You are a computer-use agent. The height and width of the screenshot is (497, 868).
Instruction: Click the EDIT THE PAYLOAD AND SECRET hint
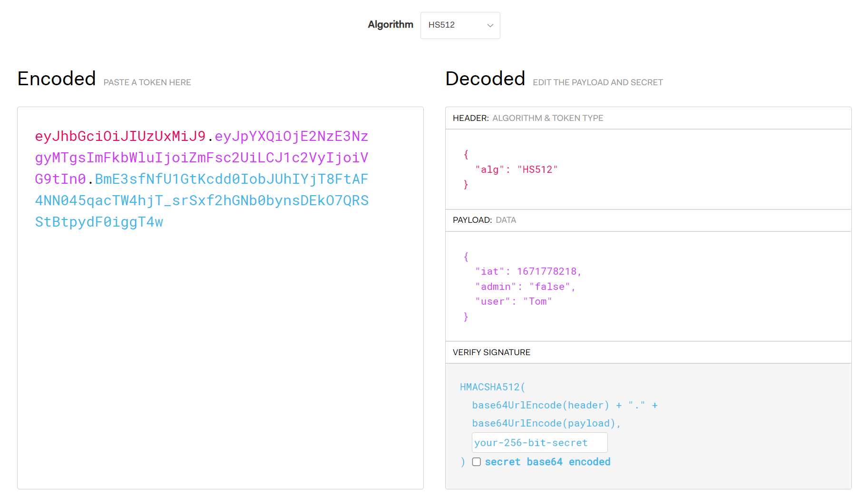click(597, 82)
